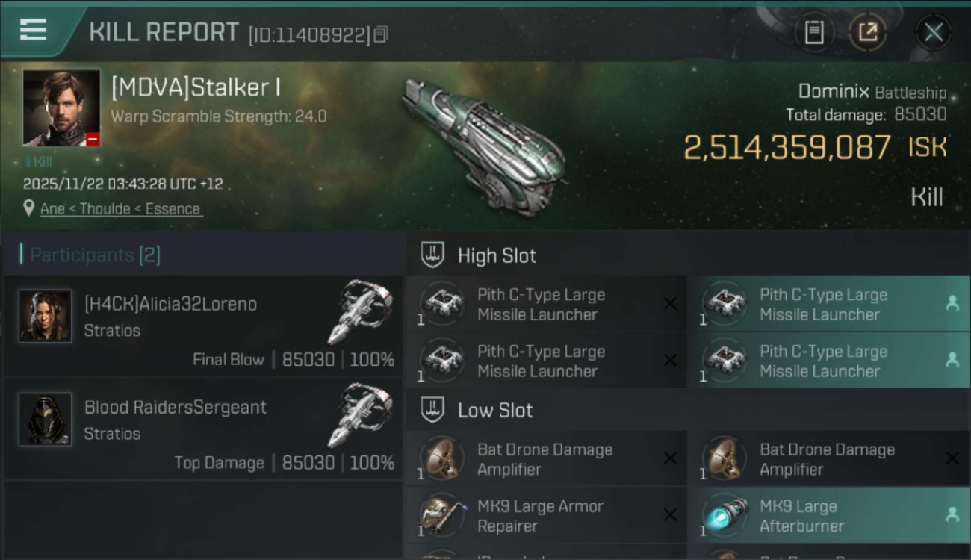Collapse the High Slot section
Viewport: 971px width, 560px height.
[433, 255]
